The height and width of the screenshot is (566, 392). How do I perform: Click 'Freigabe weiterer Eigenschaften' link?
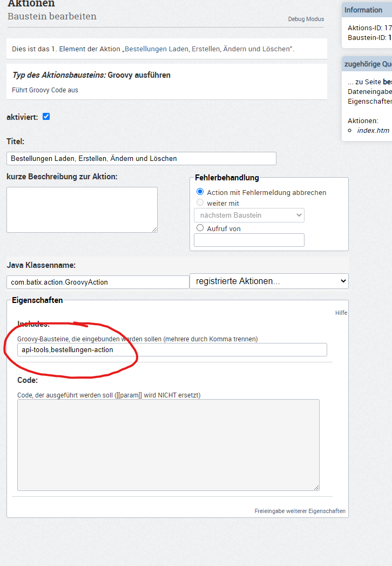(300, 511)
